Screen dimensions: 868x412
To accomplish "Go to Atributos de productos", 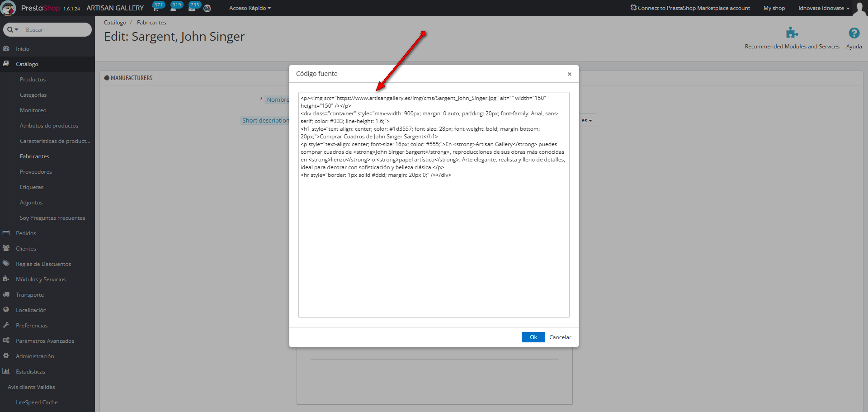I will click(49, 125).
